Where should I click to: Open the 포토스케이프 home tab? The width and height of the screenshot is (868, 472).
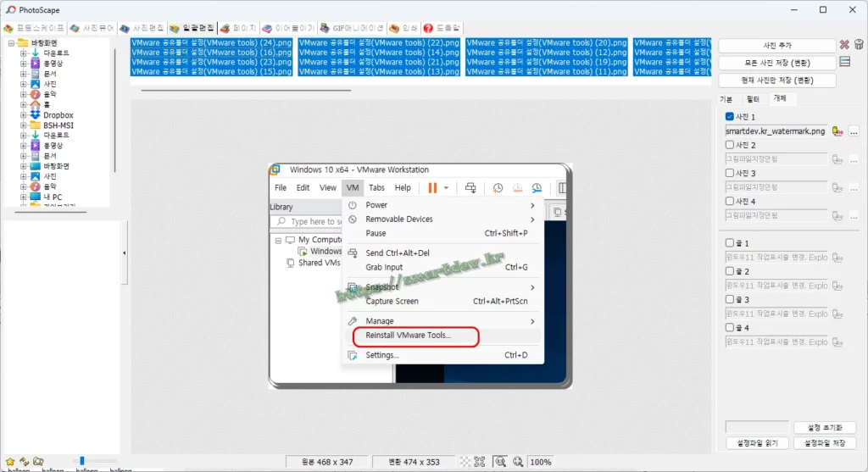pos(34,28)
